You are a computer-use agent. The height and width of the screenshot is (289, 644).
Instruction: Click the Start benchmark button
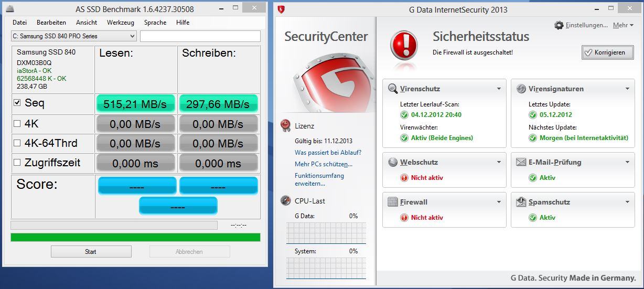[91, 252]
